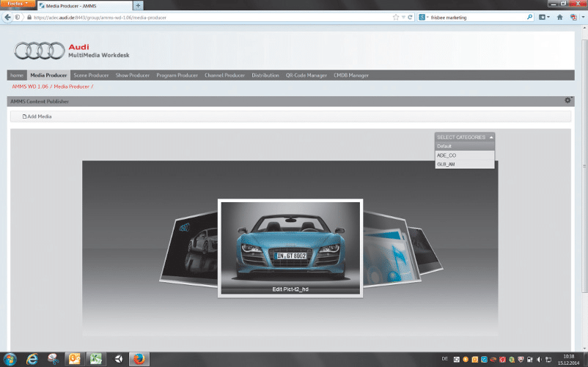Click the Firefox home icon
Screen dimensions: 588x367
tap(559, 17)
